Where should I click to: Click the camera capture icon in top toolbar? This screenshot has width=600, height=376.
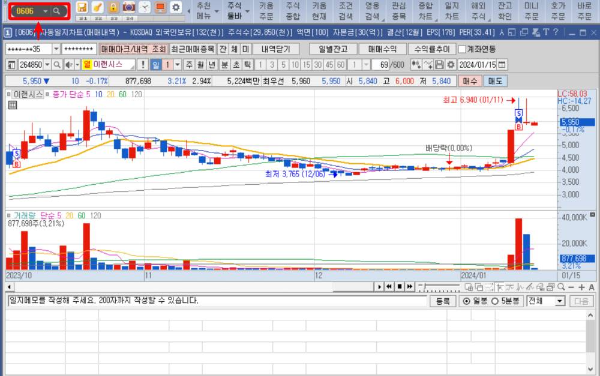click(x=129, y=7)
